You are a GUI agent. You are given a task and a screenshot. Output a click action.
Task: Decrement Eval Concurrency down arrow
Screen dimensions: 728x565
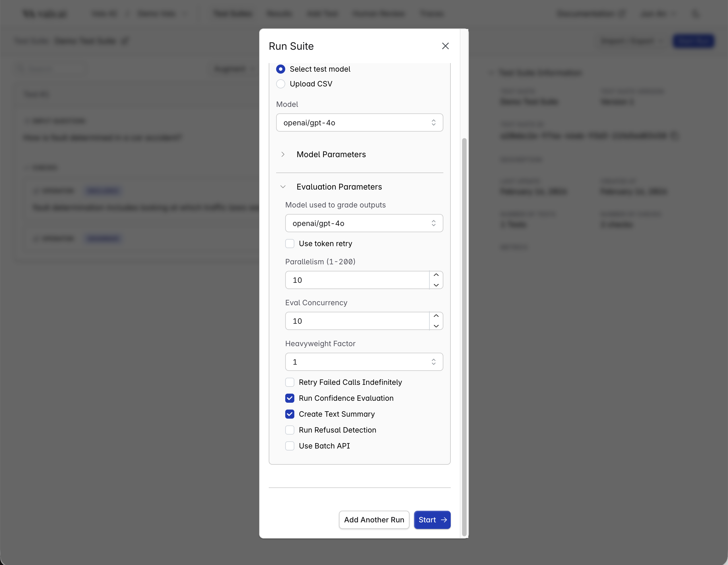tap(436, 326)
